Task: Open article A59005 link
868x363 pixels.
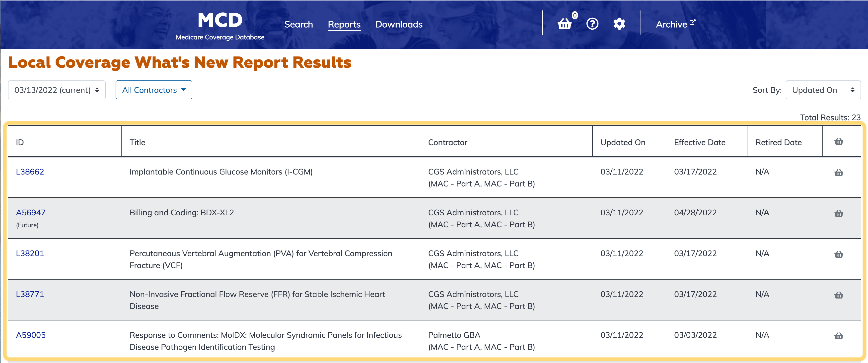Action: (x=31, y=335)
